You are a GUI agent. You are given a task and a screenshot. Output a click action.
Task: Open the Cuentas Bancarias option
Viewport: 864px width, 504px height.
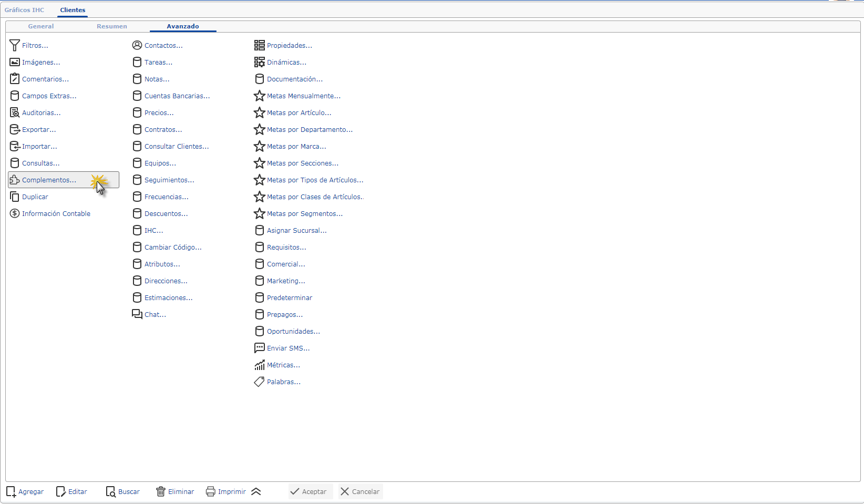click(177, 96)
